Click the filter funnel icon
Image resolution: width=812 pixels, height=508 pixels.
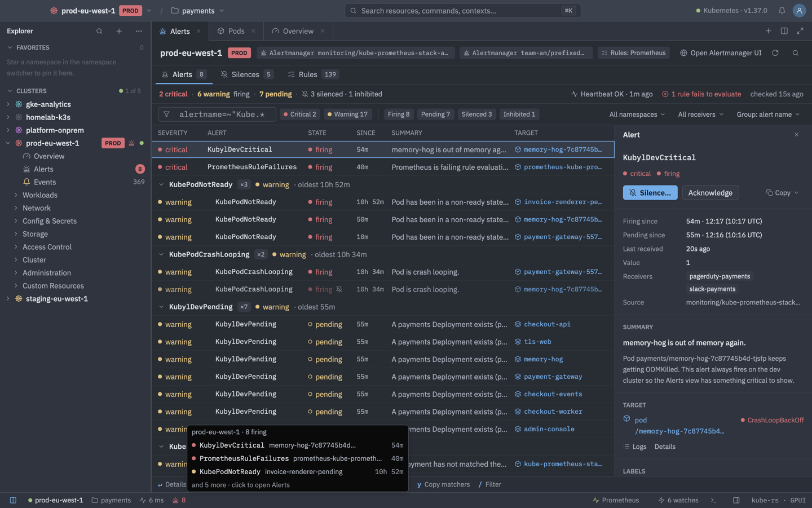[x=166, y=114]
